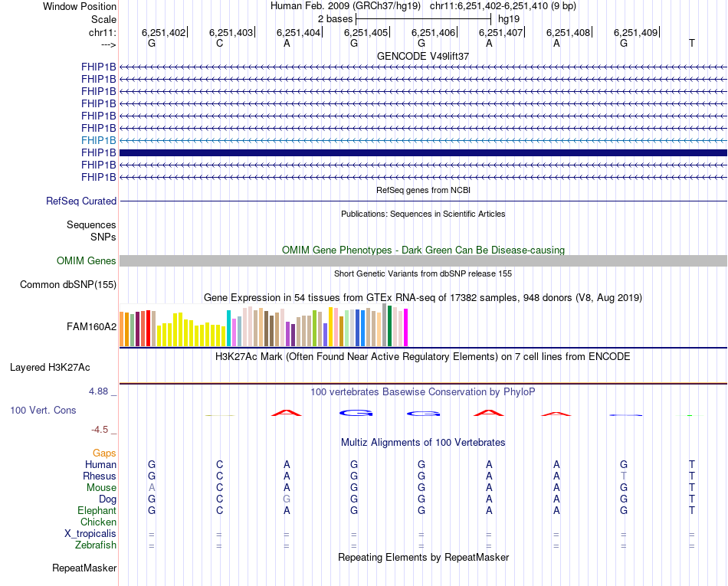Click coordinate label 6,251,405
728x586 pixels.
click(x=366, y=32)
